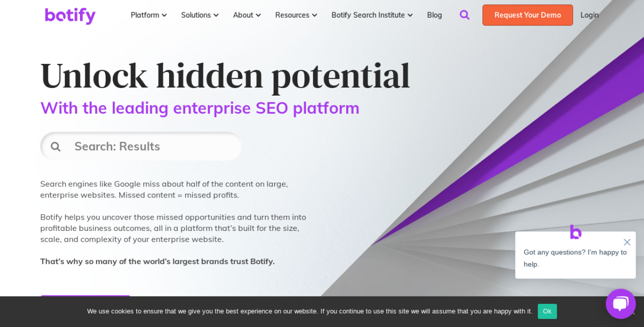Click the Request Your Demo button
Image resolution: width=644 pixels, height=327 pixels.
click(527, 15)
